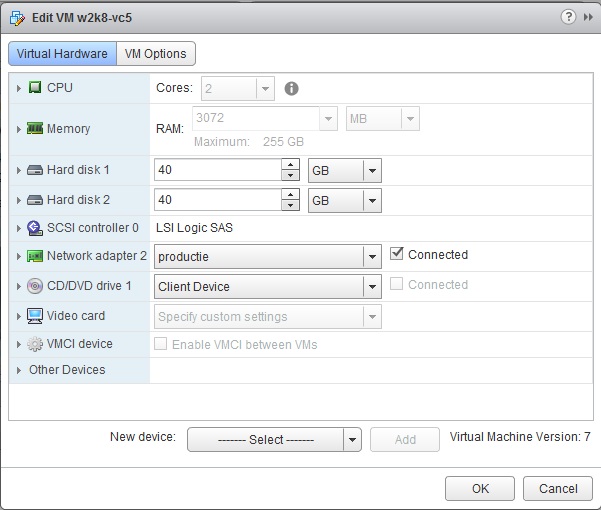This screenshot has height=510, width=601.
Task: Click the Hard disk 2 drive icon
Action: pos(35,200)
